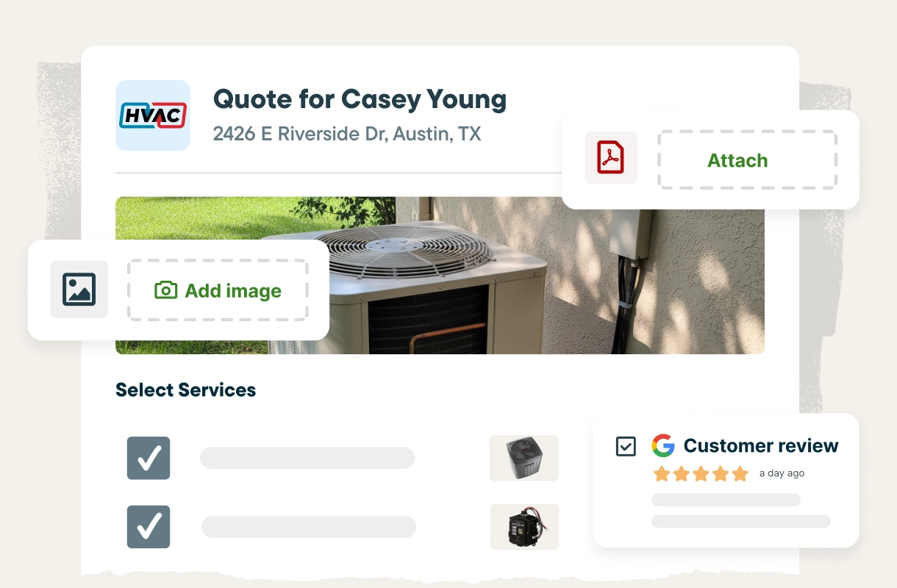Screen dimensions: 897x588
Task: Select the black control module thumbnail
Action: 525,526
